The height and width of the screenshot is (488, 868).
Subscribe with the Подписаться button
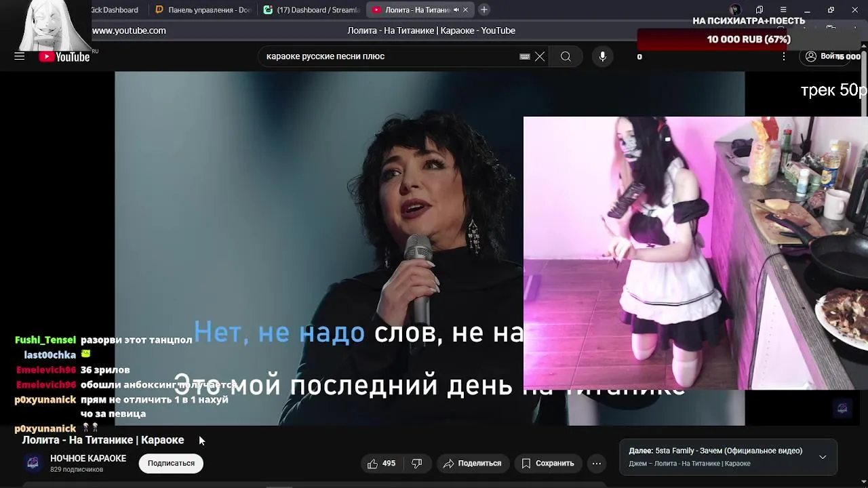171,463
